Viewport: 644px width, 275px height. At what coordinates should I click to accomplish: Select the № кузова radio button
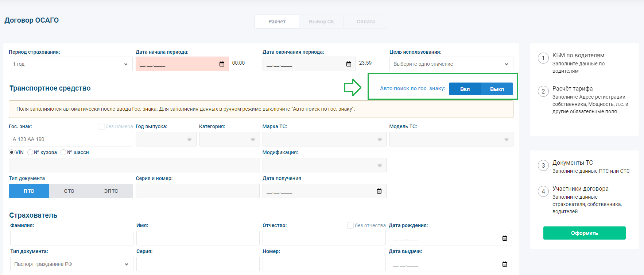(30, 152)
